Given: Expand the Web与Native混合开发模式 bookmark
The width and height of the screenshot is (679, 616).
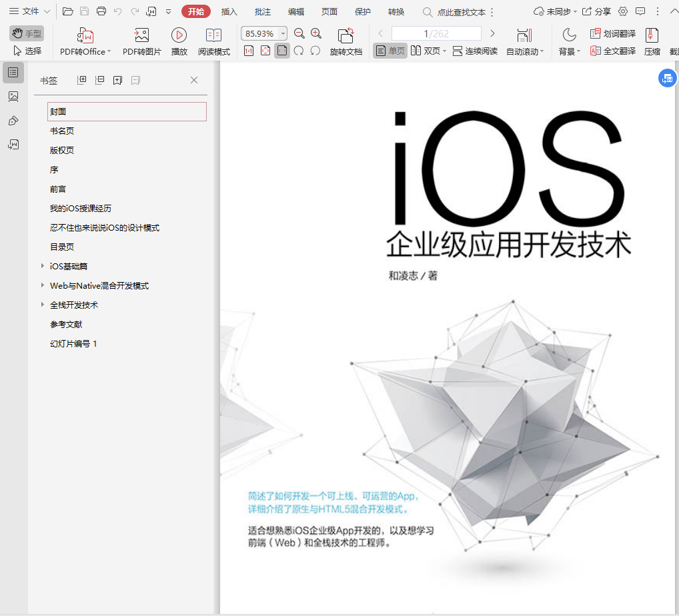Looking at the screenshot, I should [x=43, y=285].
